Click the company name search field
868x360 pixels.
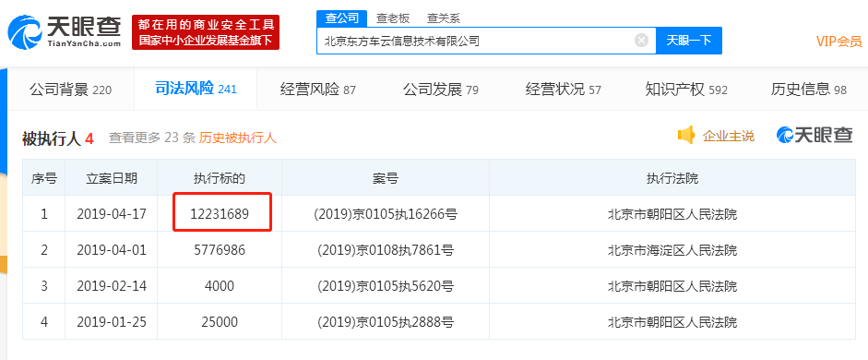pyautogui.click(x=486, y=41)
